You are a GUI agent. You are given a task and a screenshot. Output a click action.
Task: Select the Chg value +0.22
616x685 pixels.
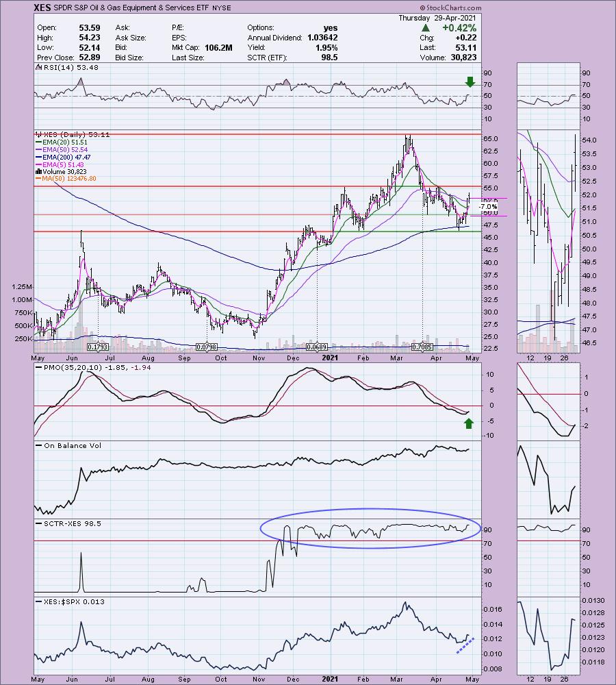coord(466,38)
